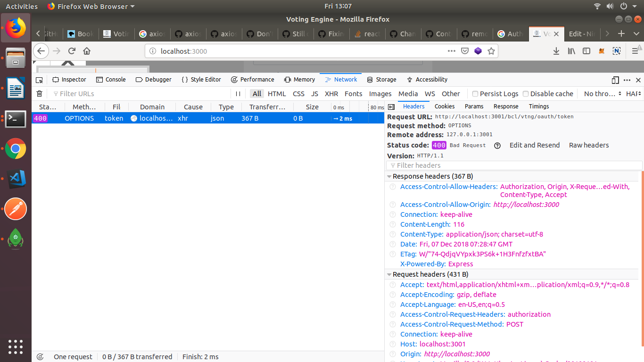Open the Terminal dock icon
The height and width of the screenshot is (362, 644).
[16, 119]
